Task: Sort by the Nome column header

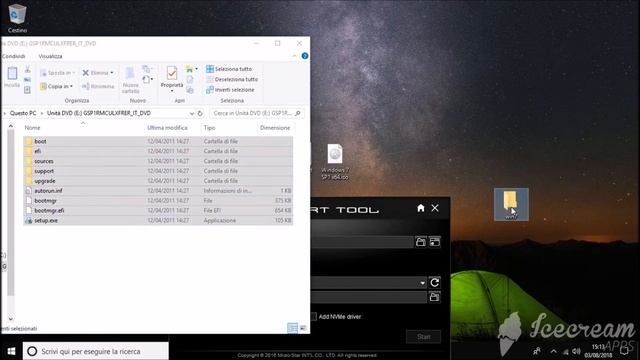Action: (32, 128)
